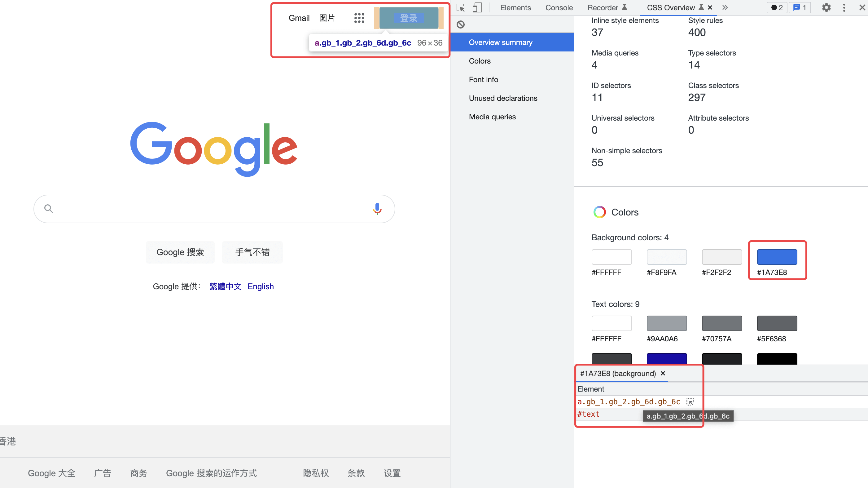Close the #1A73E8 background tab

tap(663, 373)
